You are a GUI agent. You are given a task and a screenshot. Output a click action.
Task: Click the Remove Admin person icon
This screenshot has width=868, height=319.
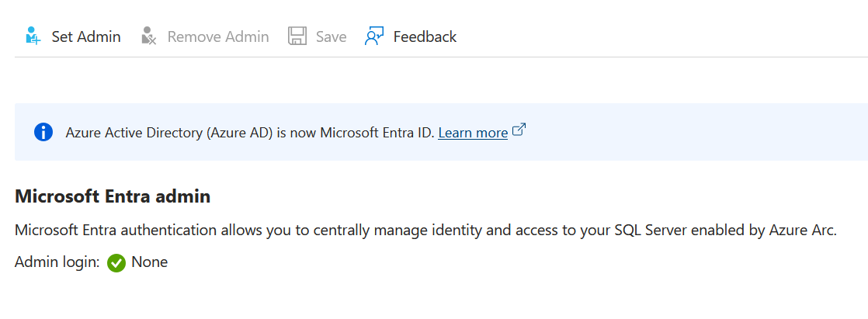click(149, 36)
